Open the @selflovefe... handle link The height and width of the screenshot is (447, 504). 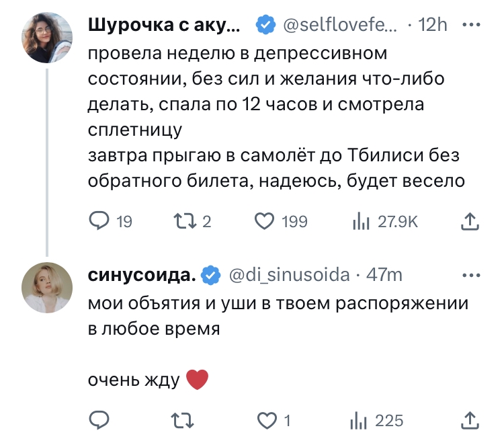tap(339, 26)
